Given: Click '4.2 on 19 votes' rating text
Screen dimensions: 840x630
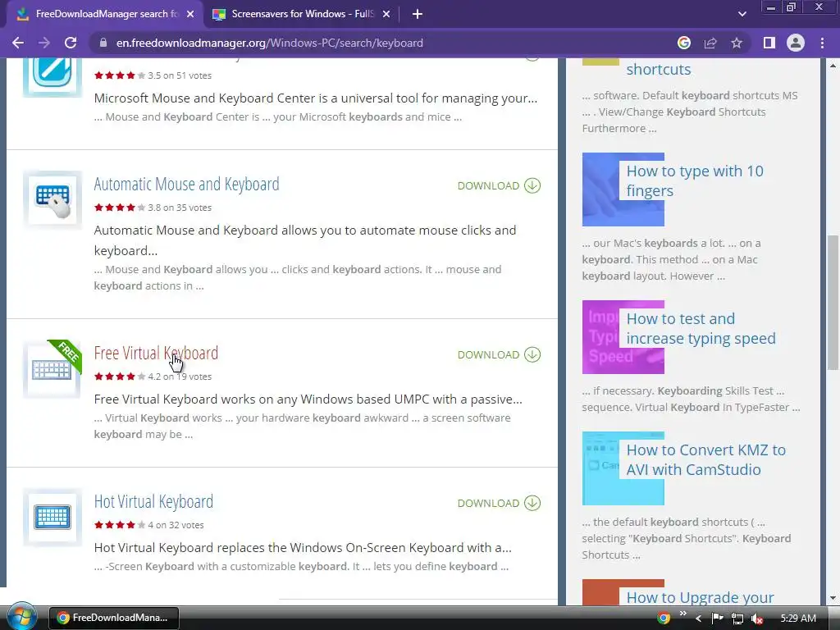Looking at the screenshot, I should 180,377.
